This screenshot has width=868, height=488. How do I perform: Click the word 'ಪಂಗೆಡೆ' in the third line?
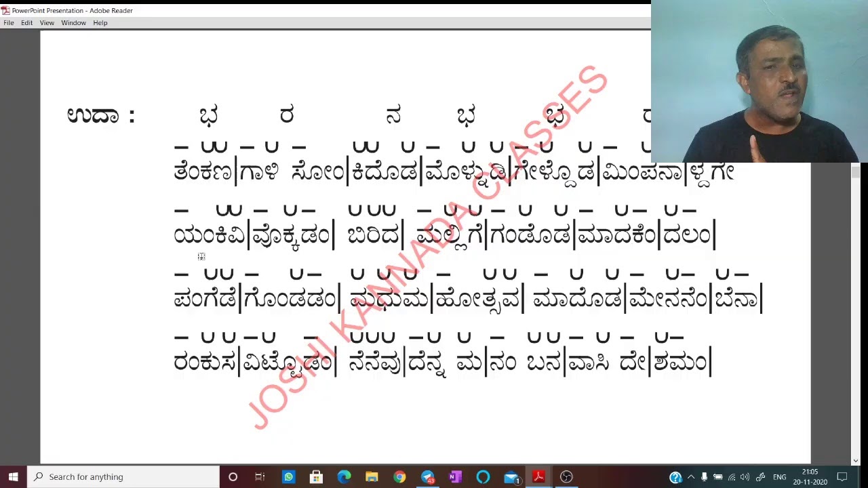tap(205, 298)
